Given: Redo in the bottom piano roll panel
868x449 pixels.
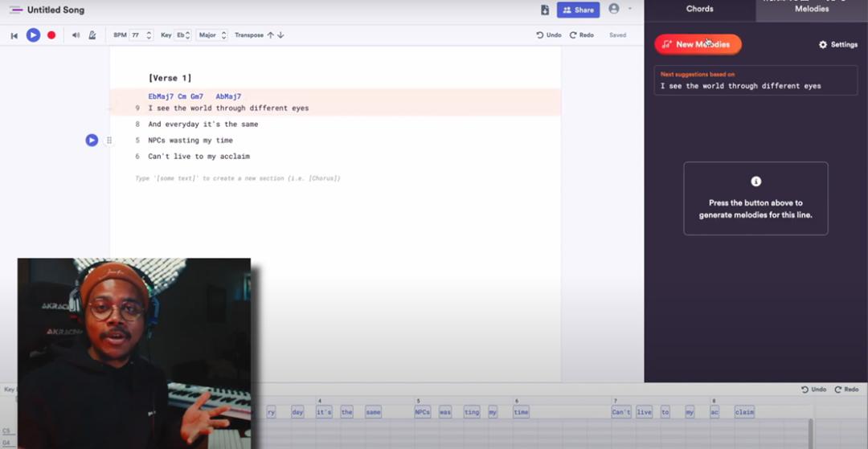Looking at the screenshot, I should pyautogui.click(x=846, y=390).
